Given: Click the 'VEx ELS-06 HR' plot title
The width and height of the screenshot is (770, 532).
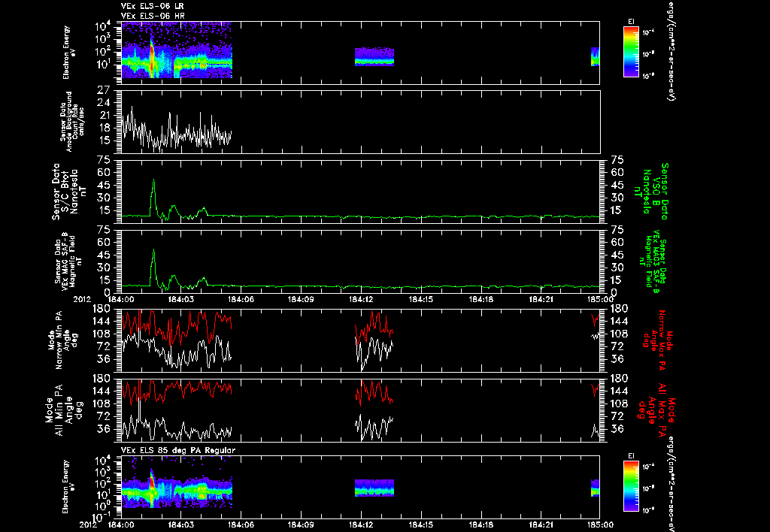Looking at the screenshot, I should 153,17.
